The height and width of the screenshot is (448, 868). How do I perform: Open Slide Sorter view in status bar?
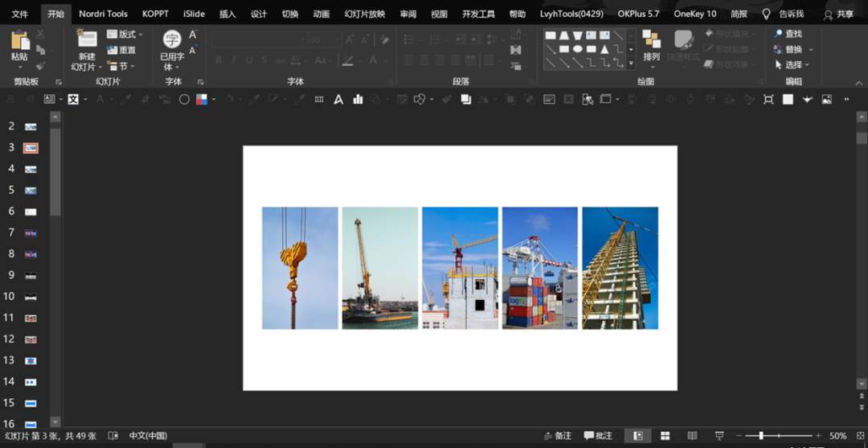(x=665, y=436)
